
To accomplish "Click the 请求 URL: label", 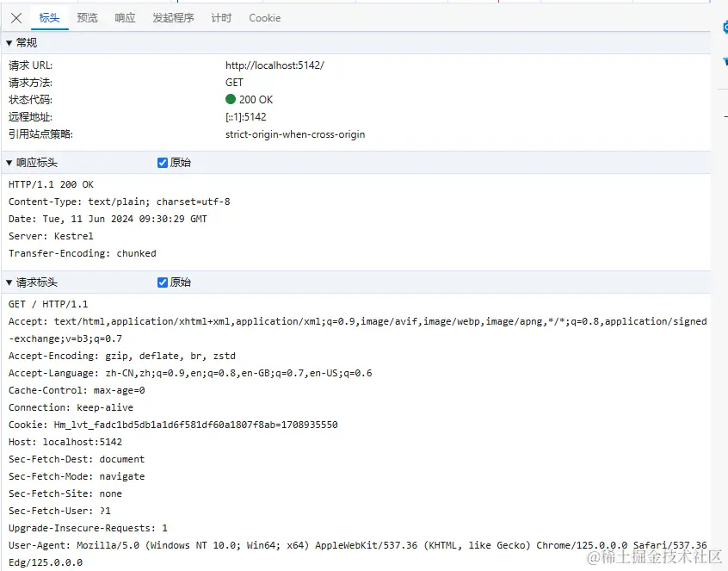I will (31, 65).
